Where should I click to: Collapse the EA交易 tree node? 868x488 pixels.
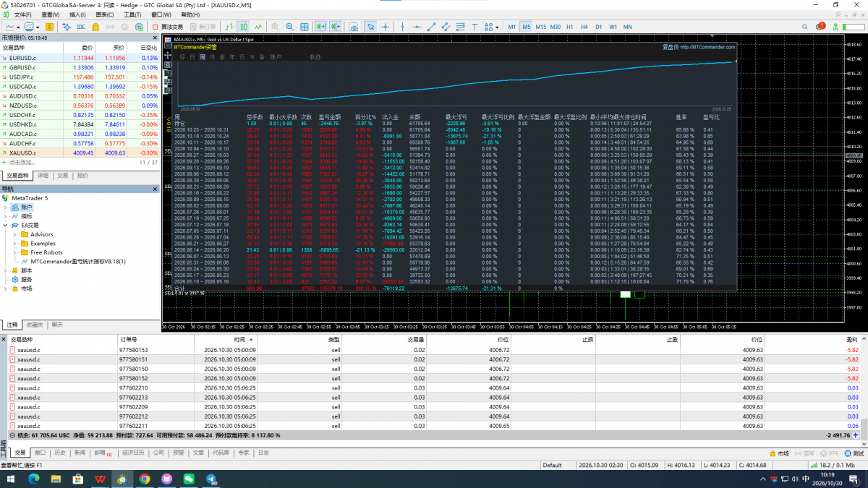coord(6,225)
